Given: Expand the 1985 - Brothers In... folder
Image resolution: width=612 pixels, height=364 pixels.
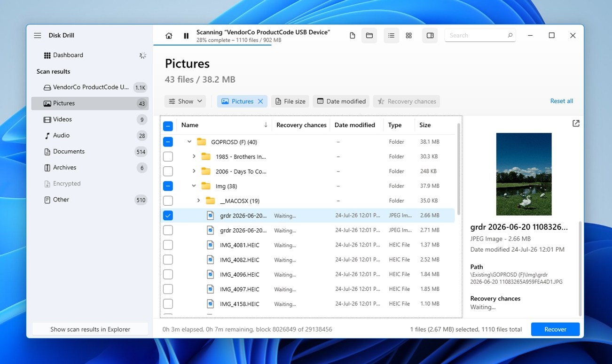Looking at the screenshot, I should tap(194, 156).
